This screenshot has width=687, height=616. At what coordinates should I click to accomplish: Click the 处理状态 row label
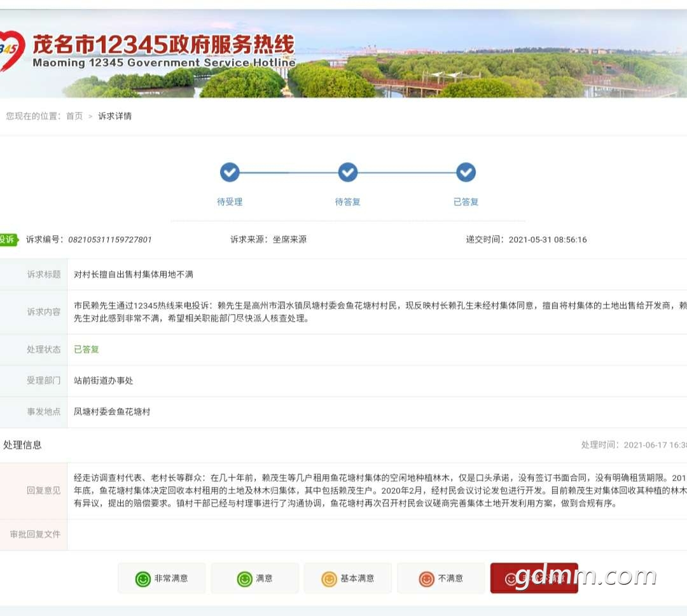[44, 350]
